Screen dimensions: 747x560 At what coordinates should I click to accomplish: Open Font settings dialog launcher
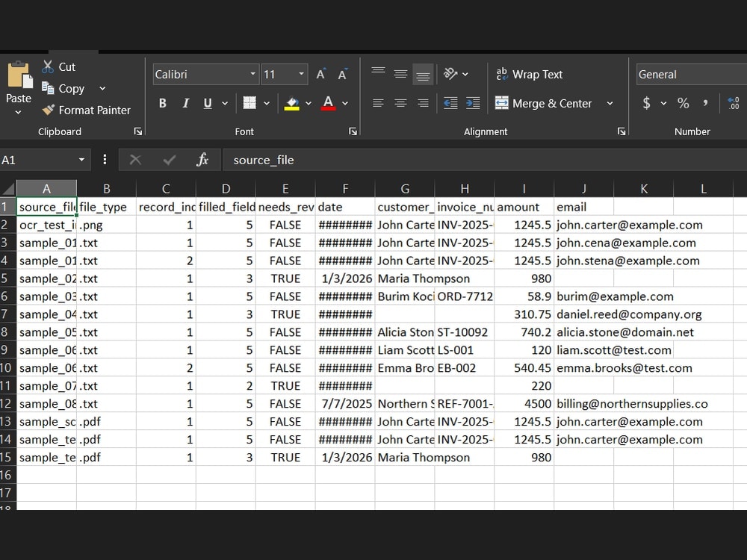coord(353,131)
